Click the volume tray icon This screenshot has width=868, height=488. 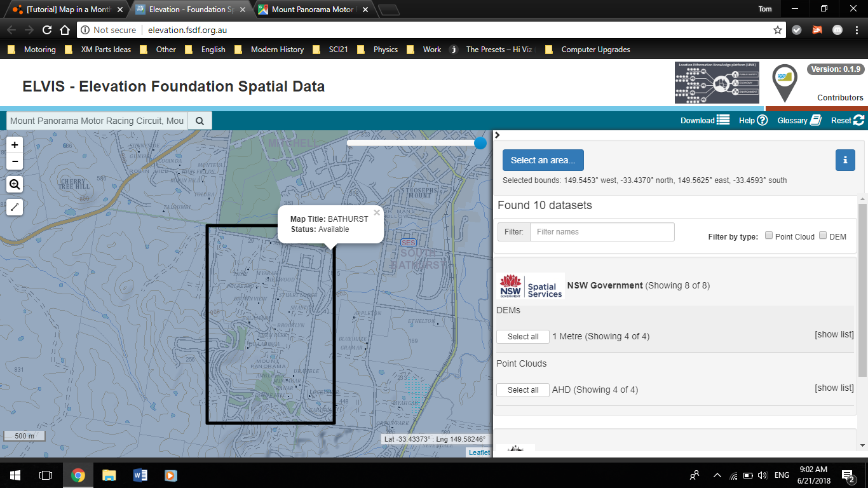[x=763, y=475]
